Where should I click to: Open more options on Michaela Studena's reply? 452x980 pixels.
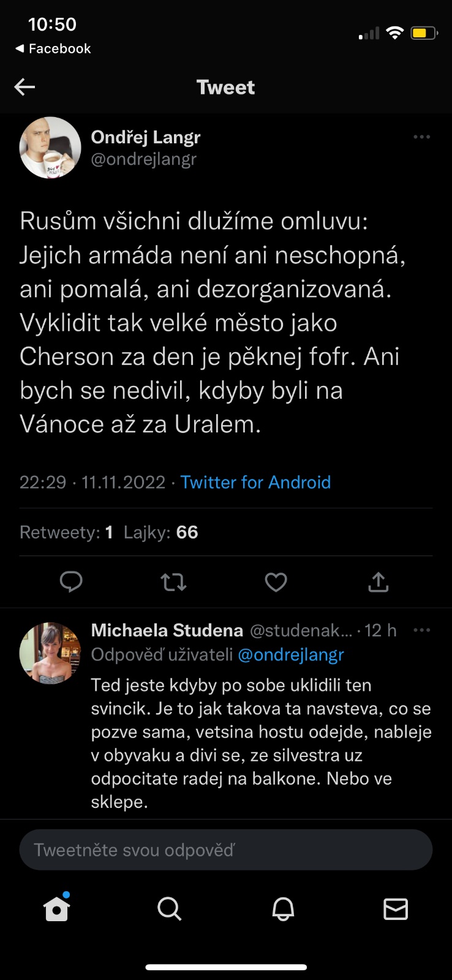[421, 630]
